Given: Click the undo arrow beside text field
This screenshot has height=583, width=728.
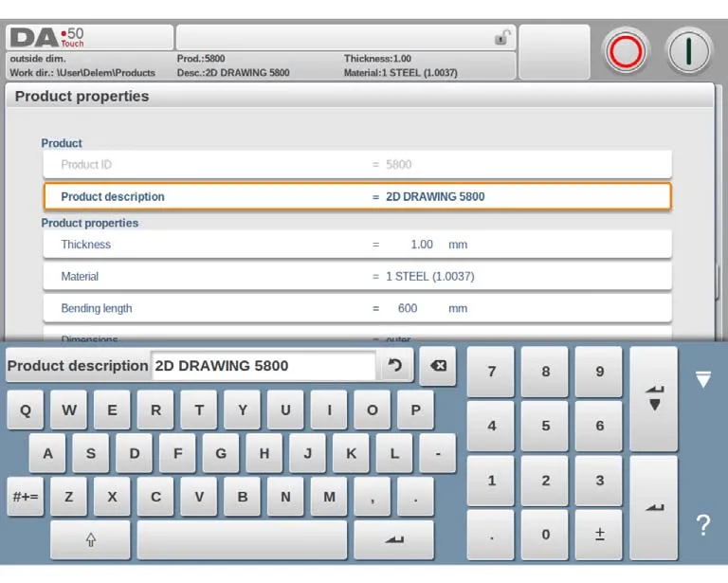Looking at the screenshot, I should [x=395, y=366].
